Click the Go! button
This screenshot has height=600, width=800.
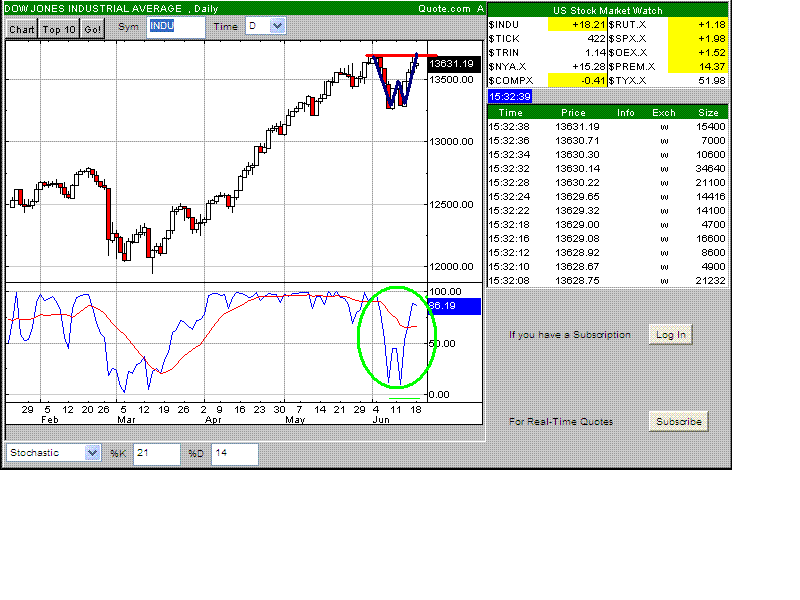pyautogui.click(x=92, y=29)
